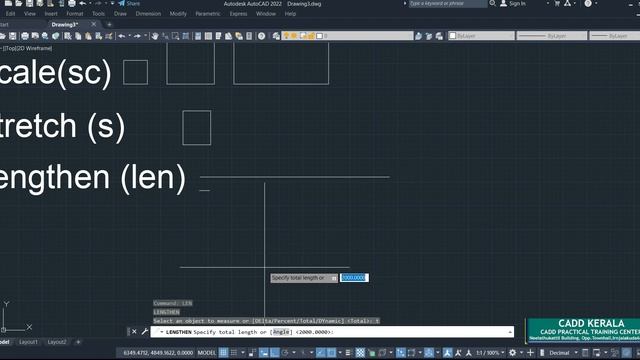Click the Save icon in standard toolbar
640x360 pixels.
pos(13,36)
